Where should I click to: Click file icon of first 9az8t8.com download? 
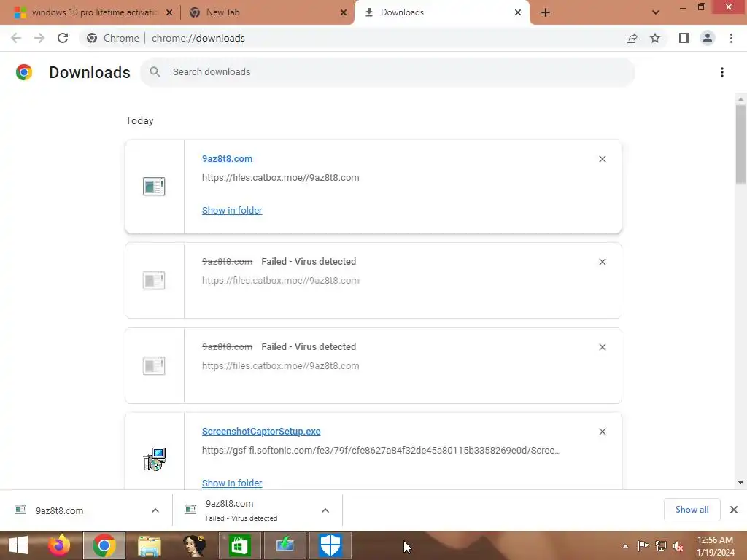154,186
